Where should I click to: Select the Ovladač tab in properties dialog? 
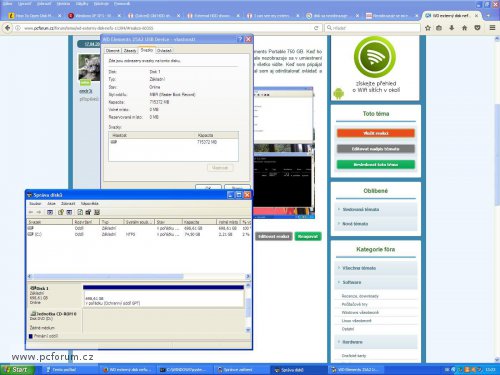point(164,51)
